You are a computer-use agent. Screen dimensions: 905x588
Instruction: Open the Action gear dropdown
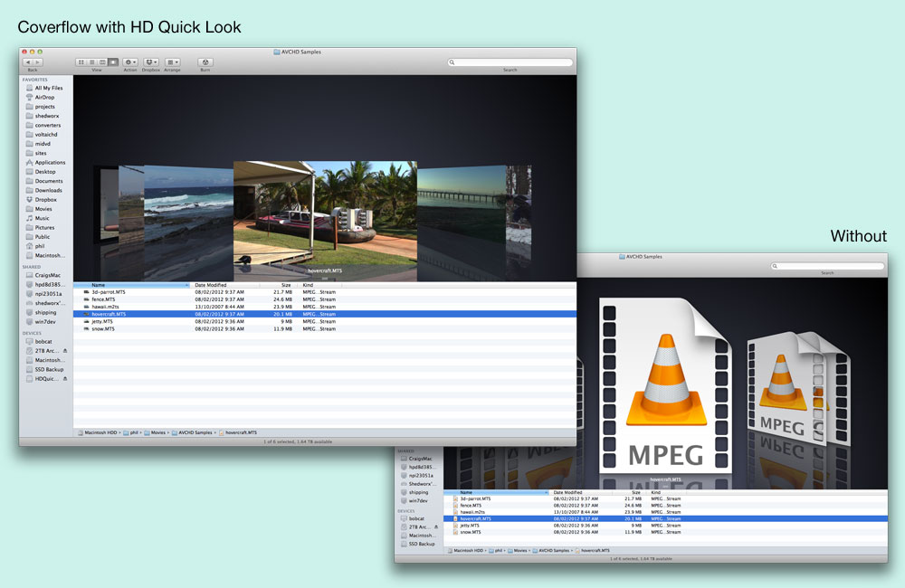pyautogui.click(x=130, y=62)
